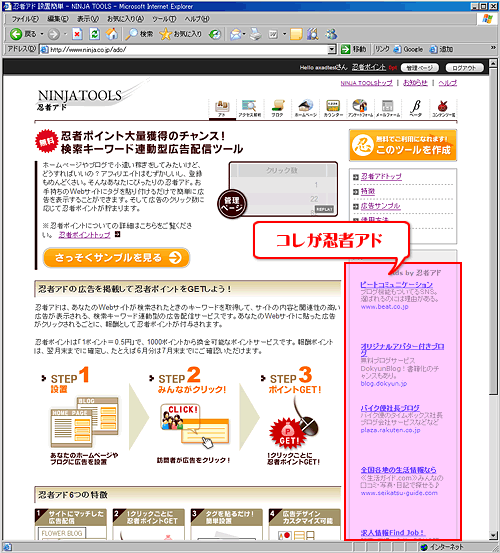Open the アクセス解析 access analysis icon

click(250, 108)
